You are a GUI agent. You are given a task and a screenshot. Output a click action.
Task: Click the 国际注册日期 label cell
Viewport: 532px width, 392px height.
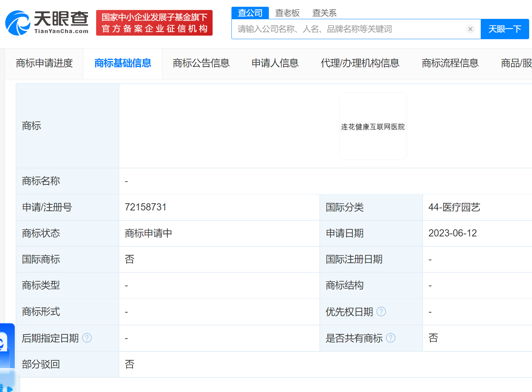371,259
